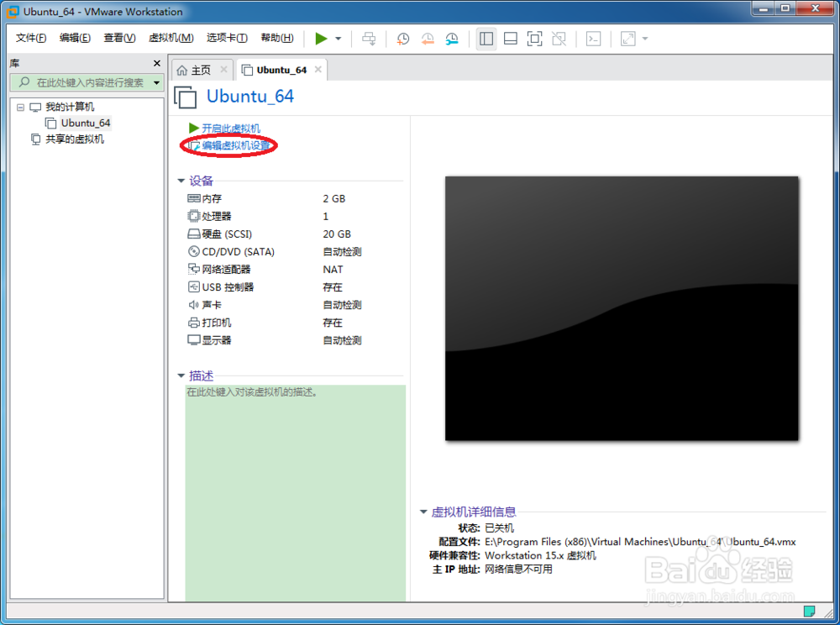Toggle the thumbnail bar view icon
This screenshot has width=840, height=625.
(511, 39)
